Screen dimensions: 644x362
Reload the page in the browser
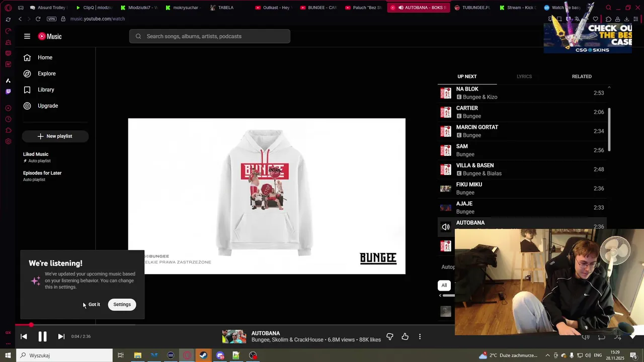coord(38,19)
